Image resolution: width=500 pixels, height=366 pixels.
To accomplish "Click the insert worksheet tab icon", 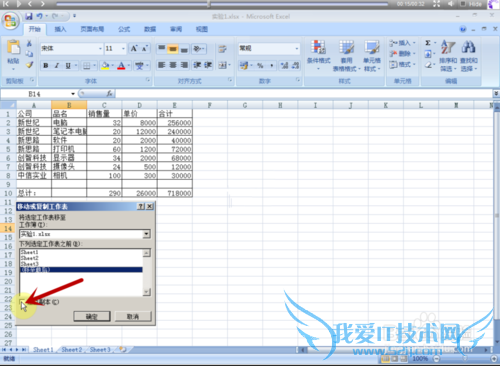I will coord(123,350).
